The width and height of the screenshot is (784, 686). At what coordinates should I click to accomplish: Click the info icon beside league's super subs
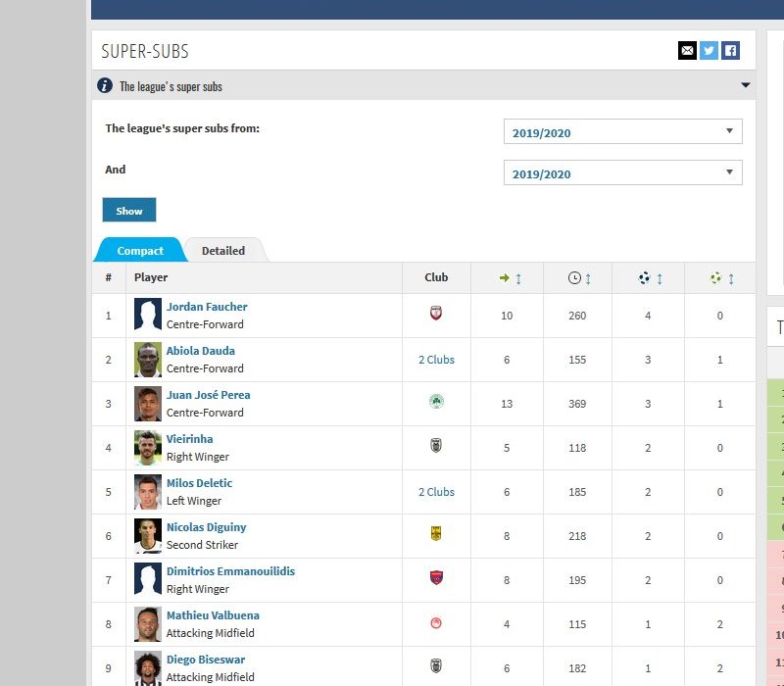105,86
